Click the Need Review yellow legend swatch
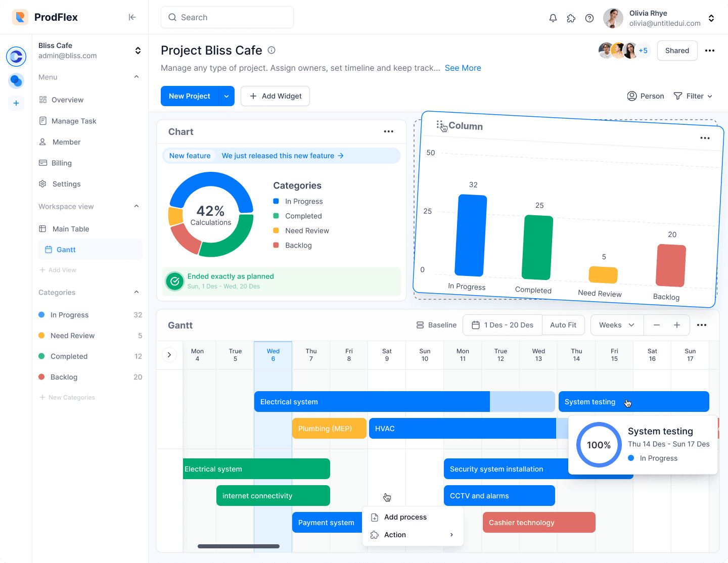The image size is (728, 563). (276, 230)
